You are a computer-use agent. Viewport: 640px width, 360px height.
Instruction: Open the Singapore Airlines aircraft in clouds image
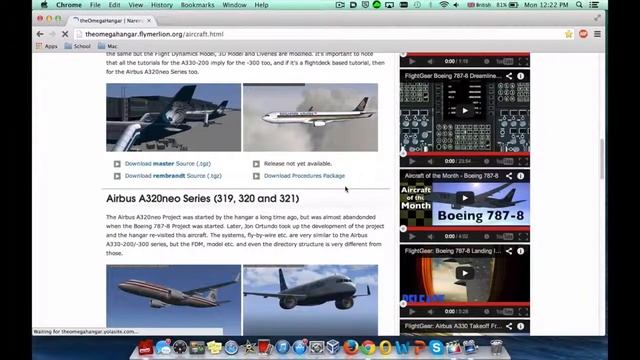pos(311,118)
